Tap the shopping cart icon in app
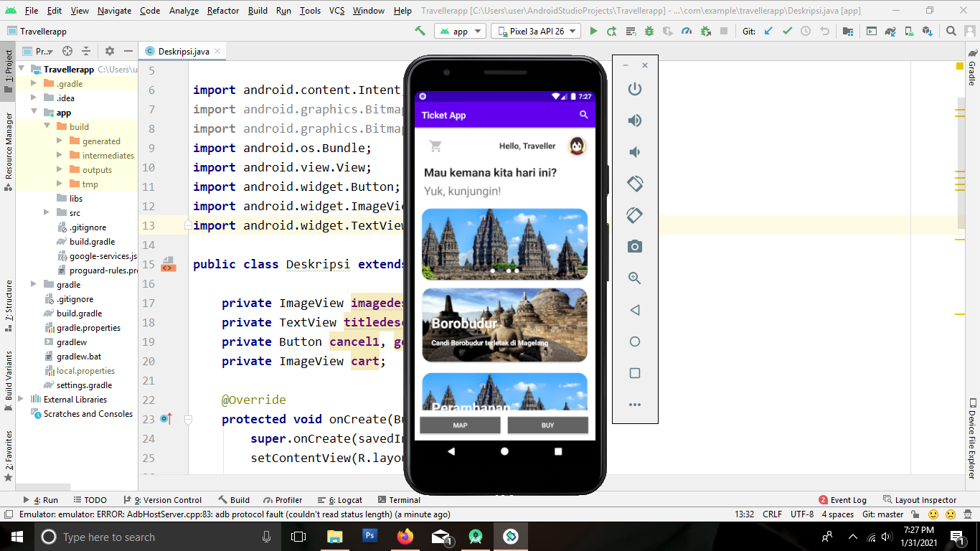The image size is (980, 551). (435, 146)
